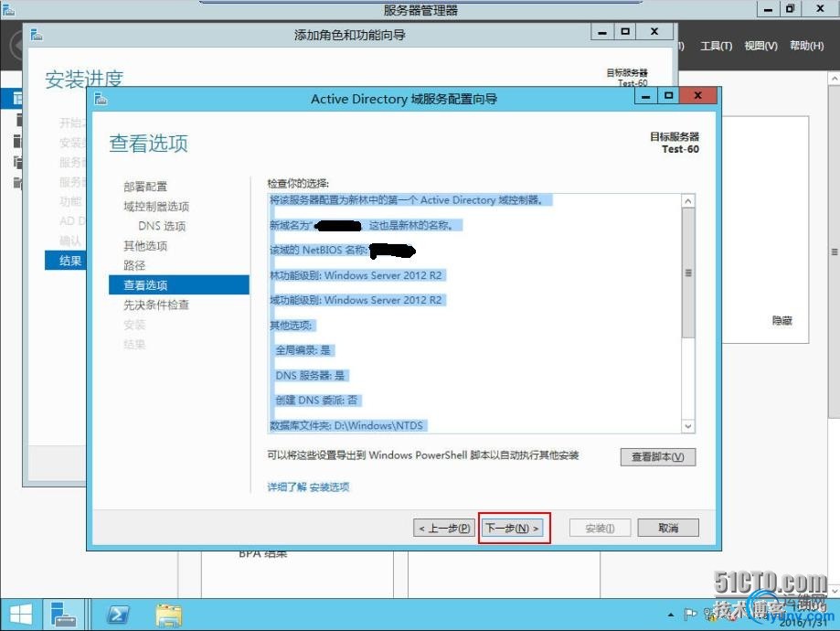840x631 pixels.
Task: Open 帮助(H) menu in Server Manager
Action: point(806,46)
